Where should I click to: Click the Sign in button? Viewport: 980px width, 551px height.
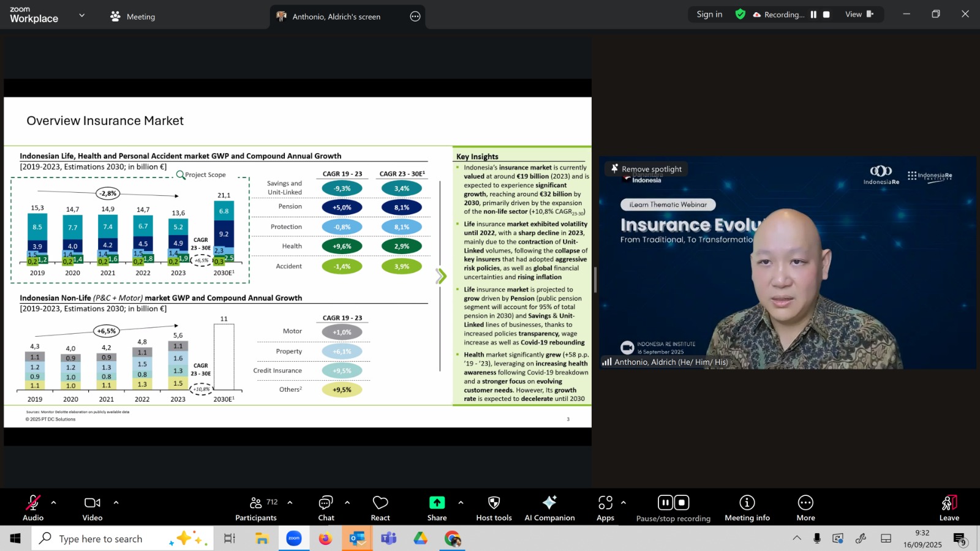point(709,15)
